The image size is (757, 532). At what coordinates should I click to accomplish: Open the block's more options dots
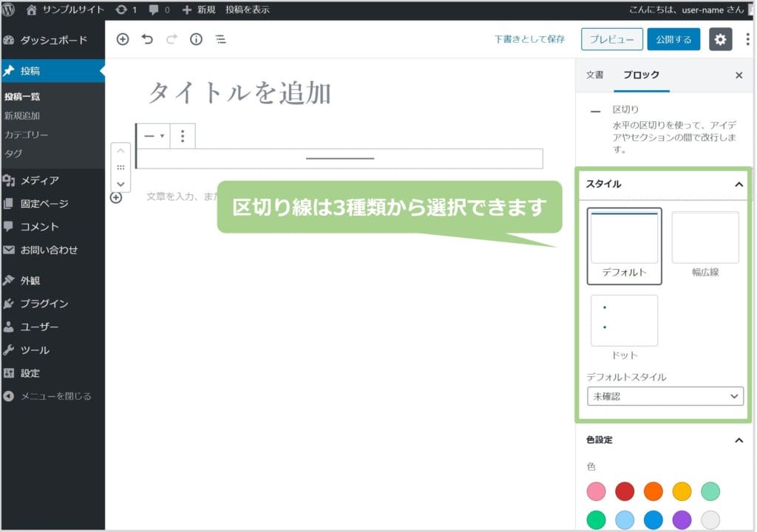pos(183,136)
